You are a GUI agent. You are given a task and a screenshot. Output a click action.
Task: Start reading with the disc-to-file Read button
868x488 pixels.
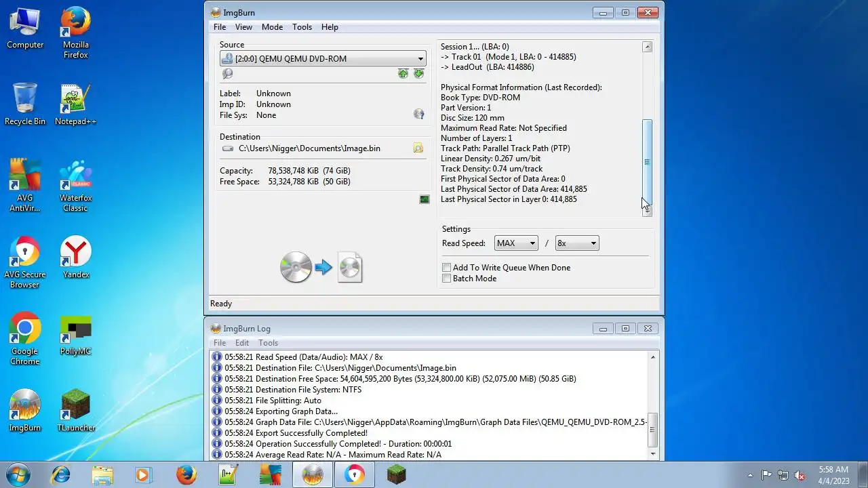click(321, 268)
